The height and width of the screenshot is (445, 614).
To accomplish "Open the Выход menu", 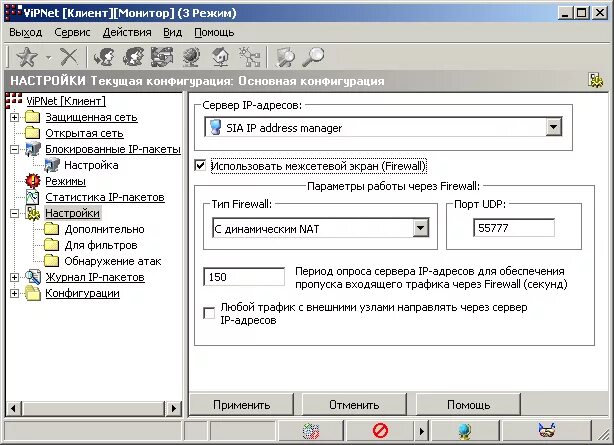I will pos(25,32).
